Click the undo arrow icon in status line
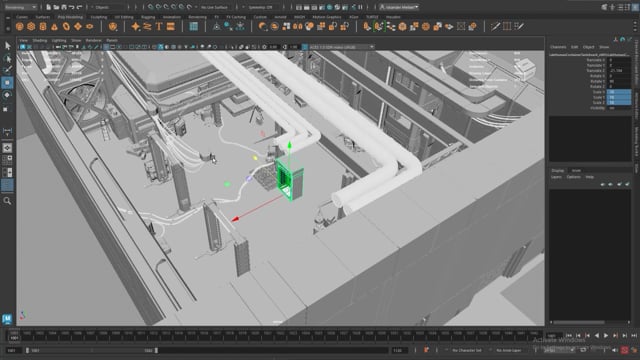 (x=72, y=7)
